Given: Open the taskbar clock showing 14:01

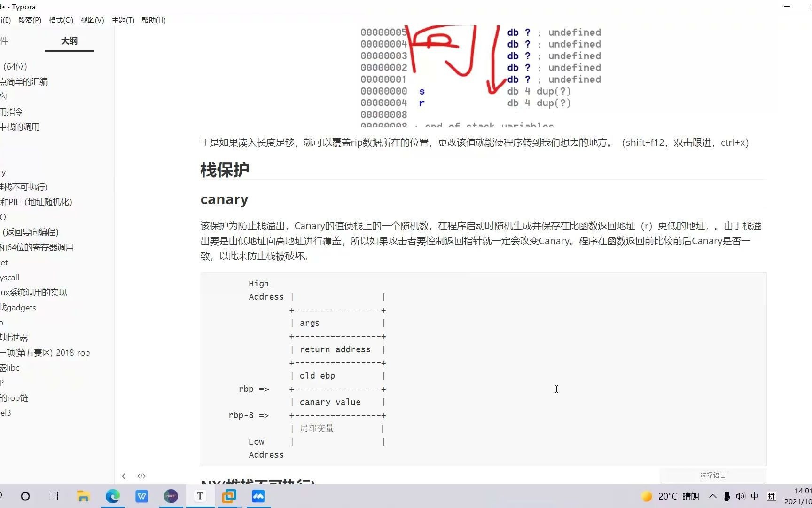Looking at the screenshot, I should pos(798,496).
